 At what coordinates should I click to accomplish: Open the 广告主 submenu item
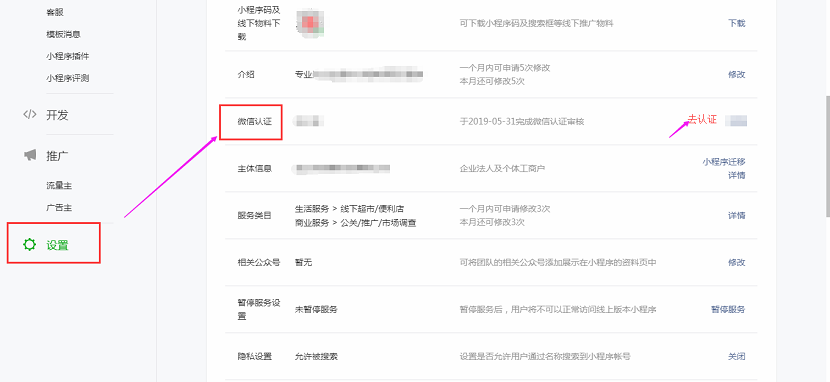point(59,208)
